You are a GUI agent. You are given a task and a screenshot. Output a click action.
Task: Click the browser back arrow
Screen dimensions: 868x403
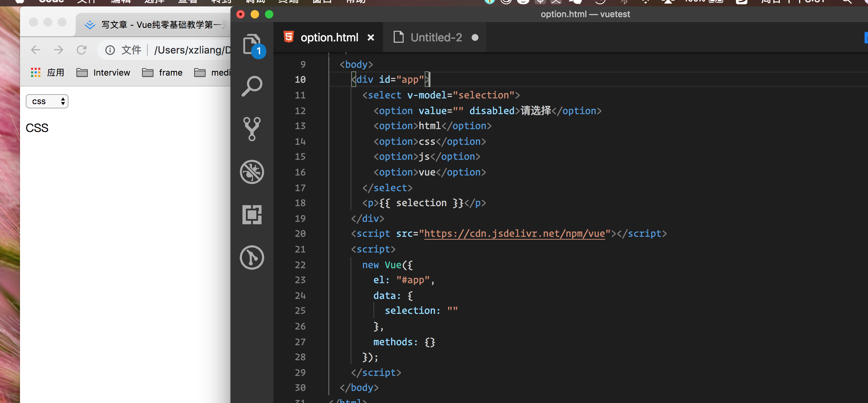click(36, 50)
